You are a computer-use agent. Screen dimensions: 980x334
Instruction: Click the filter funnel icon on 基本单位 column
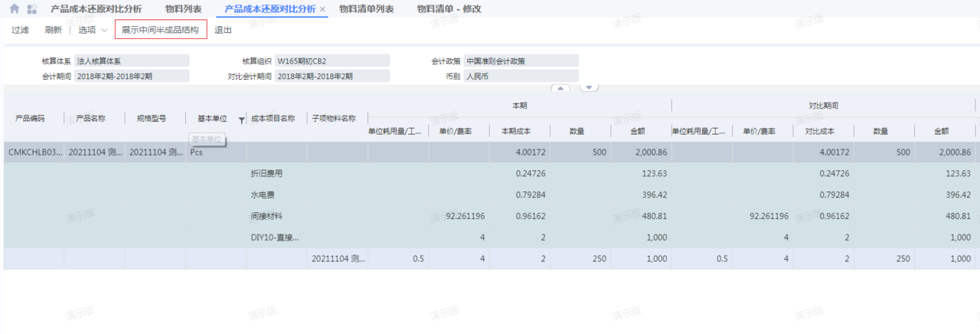tap(242, 120)
